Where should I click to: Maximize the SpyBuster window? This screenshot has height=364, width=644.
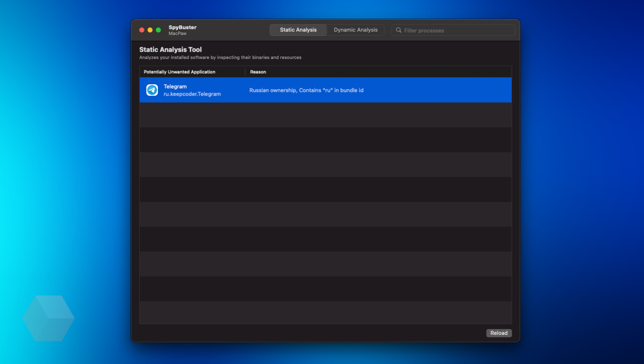point(158,30)
